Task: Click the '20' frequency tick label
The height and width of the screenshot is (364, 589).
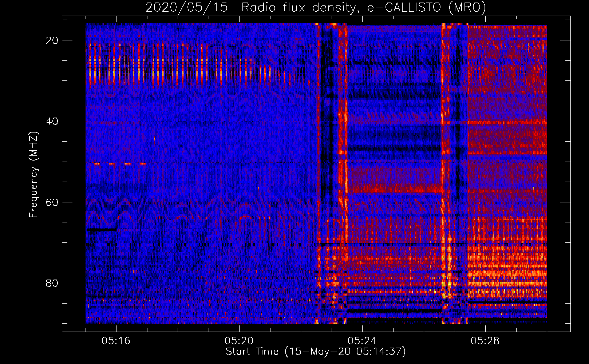Action: click(52, 40)
